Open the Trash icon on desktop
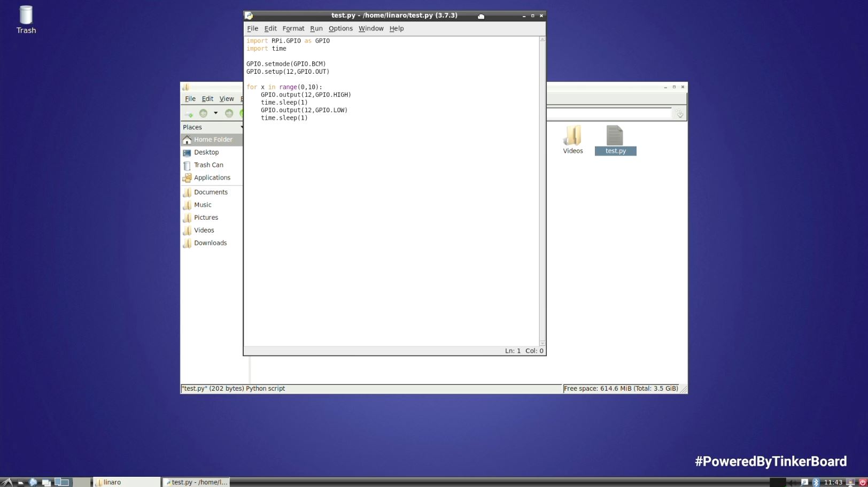 [x=26, y=20]
